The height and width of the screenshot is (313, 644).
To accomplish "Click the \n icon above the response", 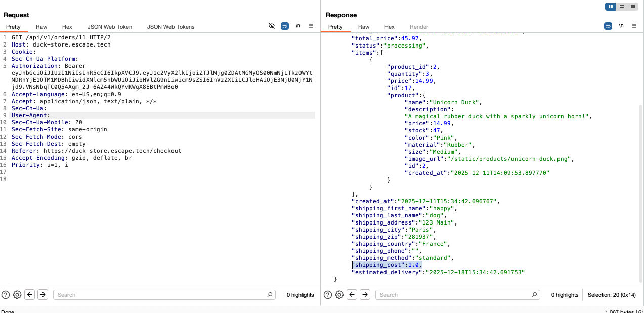I will click(x=621, y=26).
